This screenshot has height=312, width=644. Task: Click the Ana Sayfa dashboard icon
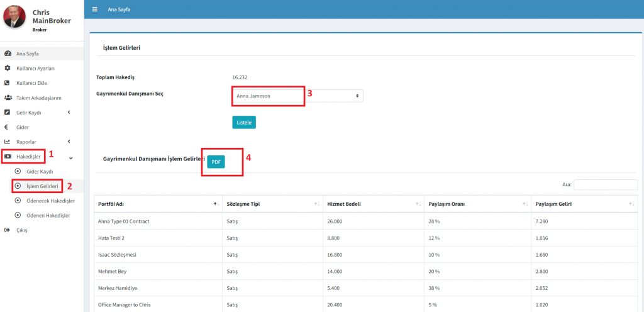tap(8, 54)
